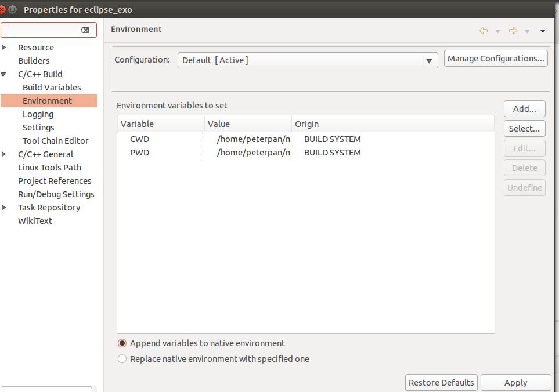Click the back navigation arrow icon
The image size is (559, 392).
pos(483,31)
